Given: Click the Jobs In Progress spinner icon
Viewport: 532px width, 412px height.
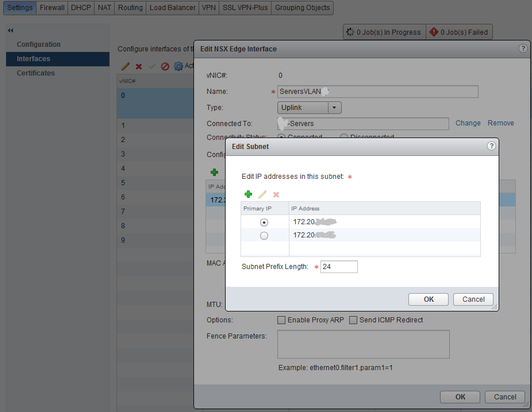Looking at the screenshot, I should (350, 32).
